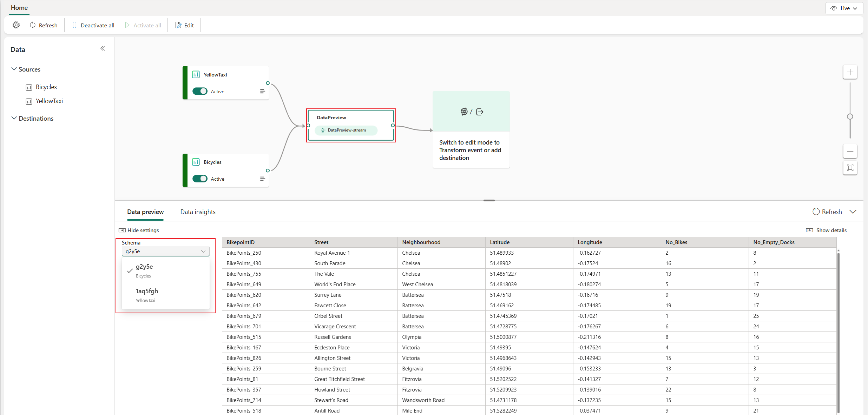Image resolution: width=868 pixels, height=415 pixels.
Task: Click the Royal Avenue 1 cell
Action: click(x=354, y=253)
